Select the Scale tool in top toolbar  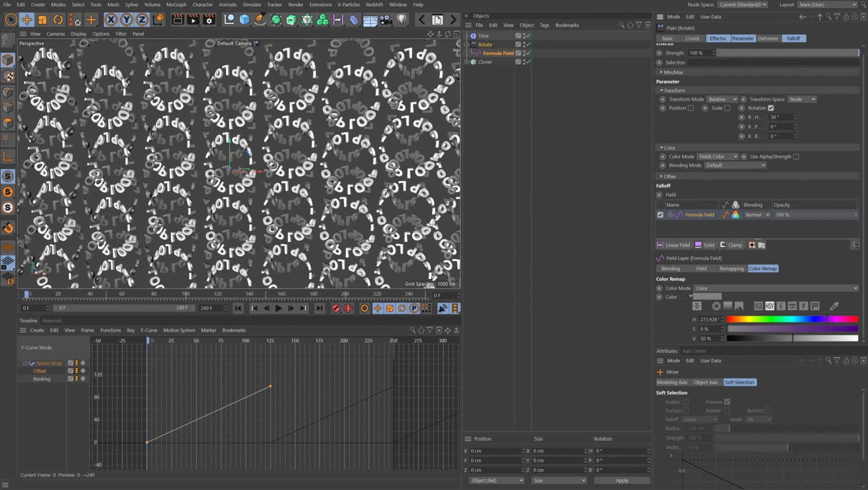(42, 20)
